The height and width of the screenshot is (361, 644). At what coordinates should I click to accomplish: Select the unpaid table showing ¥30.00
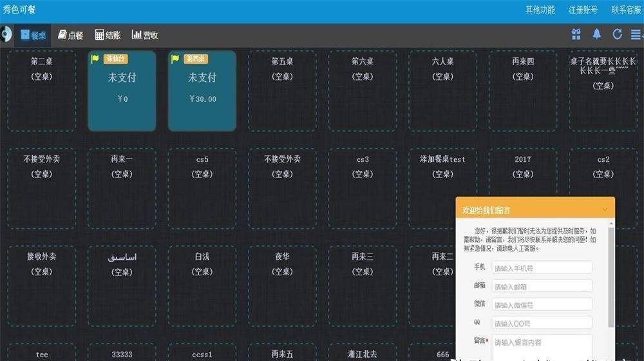point(202,91)
